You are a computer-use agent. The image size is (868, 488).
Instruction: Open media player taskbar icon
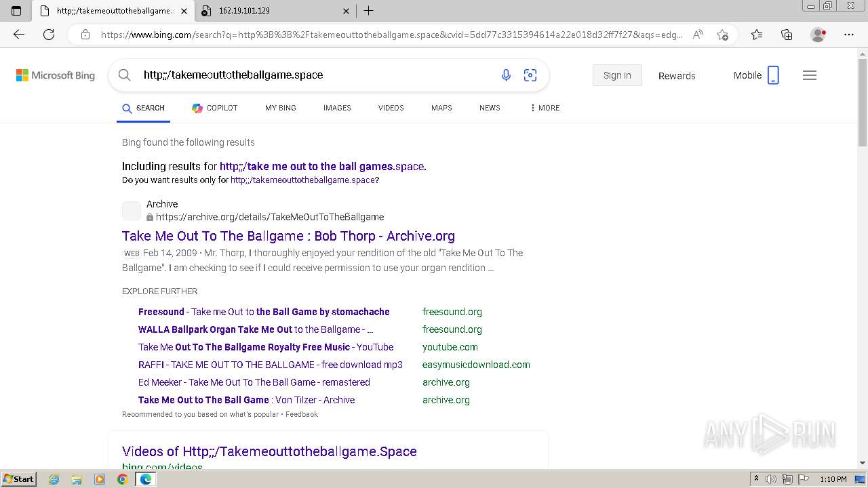[100, 479]
